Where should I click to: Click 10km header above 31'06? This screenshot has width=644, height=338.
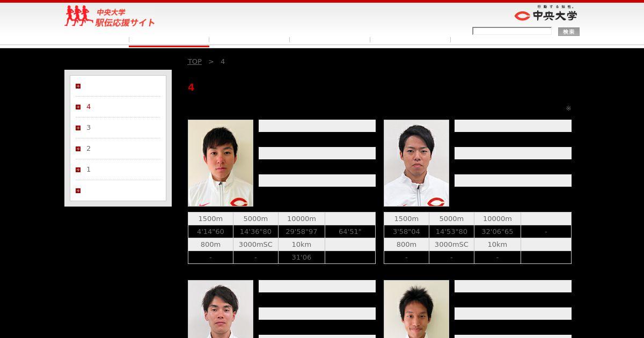(302, 245)
